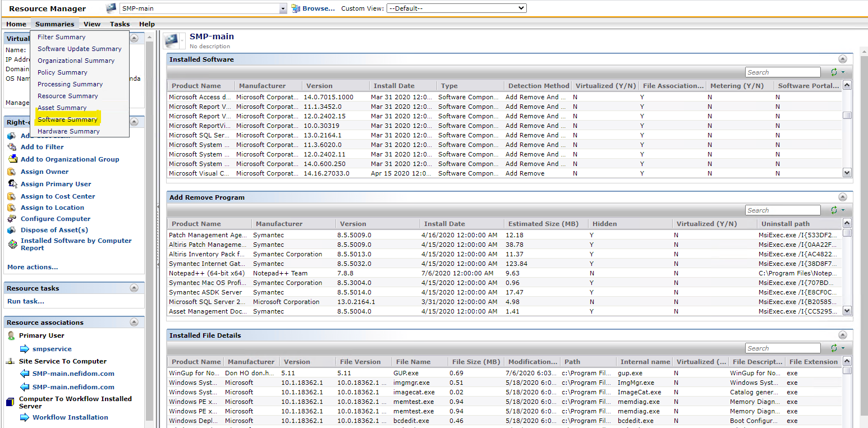Click search field in Installed File Details
This screenshot has height=428, width=868.
[783, 348]
